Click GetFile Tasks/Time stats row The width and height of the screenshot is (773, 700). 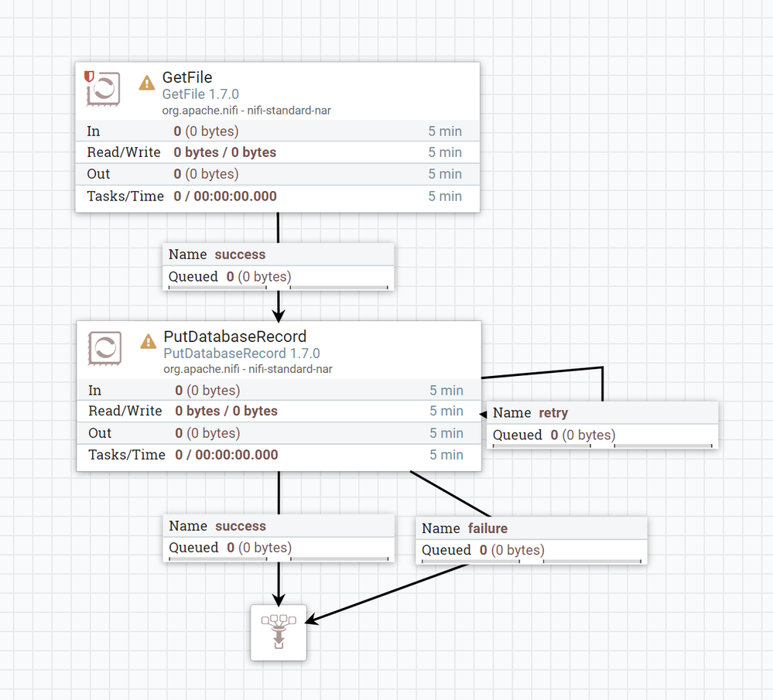[278, 196]
